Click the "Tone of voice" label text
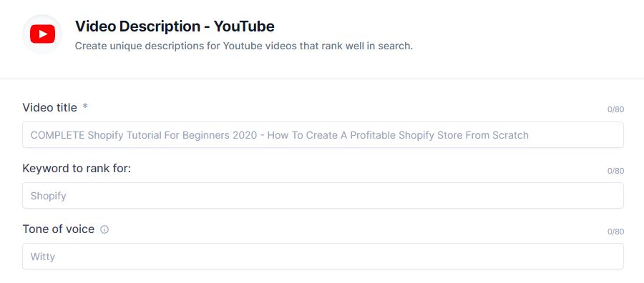The image size is (644, 283). tap(59, 229)
